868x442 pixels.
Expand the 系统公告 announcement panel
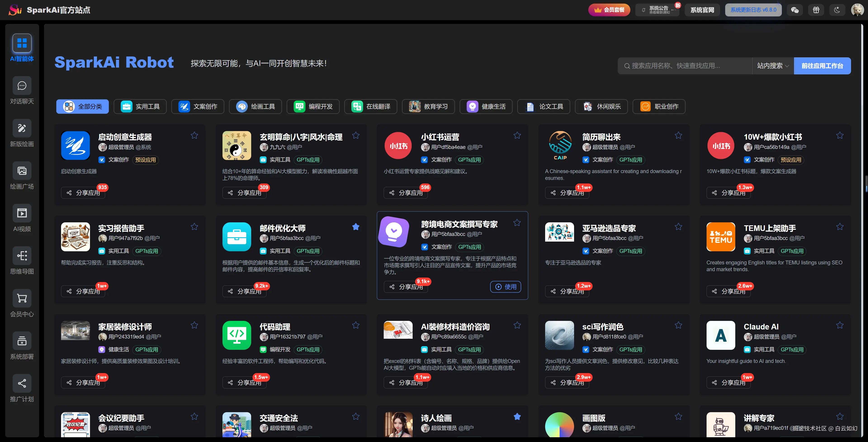coord(657,10)
